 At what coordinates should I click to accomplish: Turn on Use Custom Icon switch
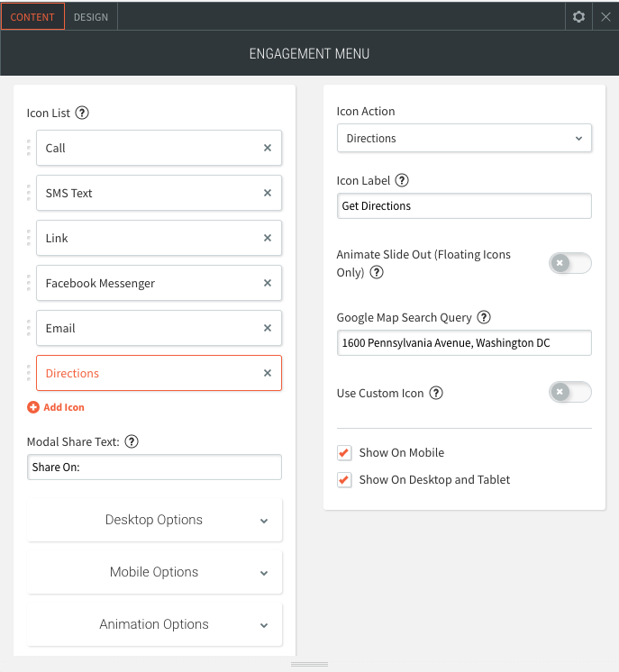pyautogui.click(x=569, y=393)
